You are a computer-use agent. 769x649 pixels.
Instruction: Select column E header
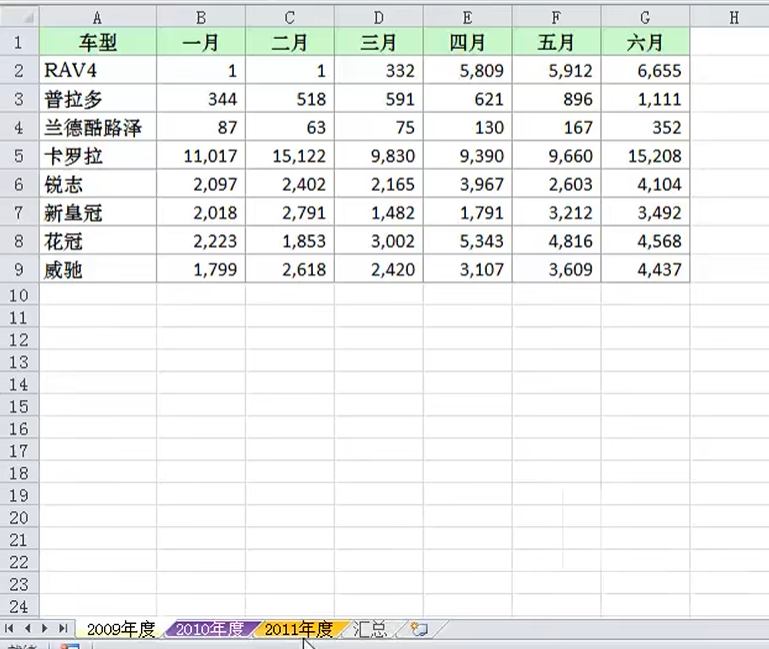(467, 18)
